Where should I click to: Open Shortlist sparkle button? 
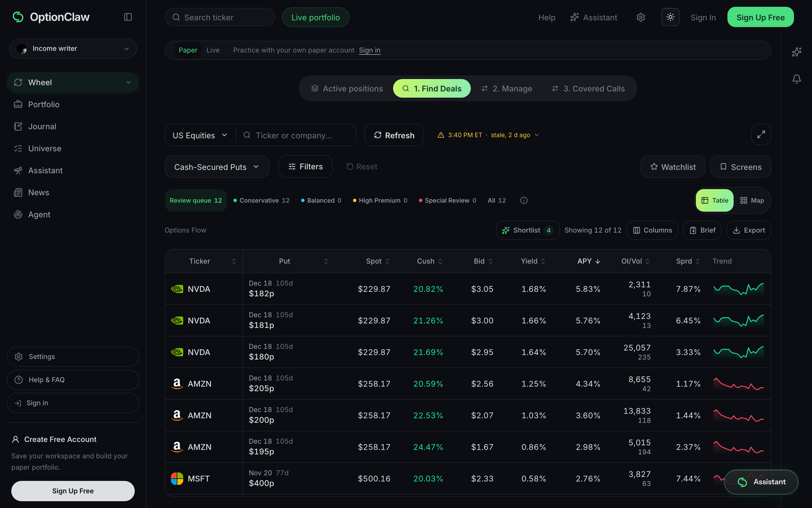point(528,230)
